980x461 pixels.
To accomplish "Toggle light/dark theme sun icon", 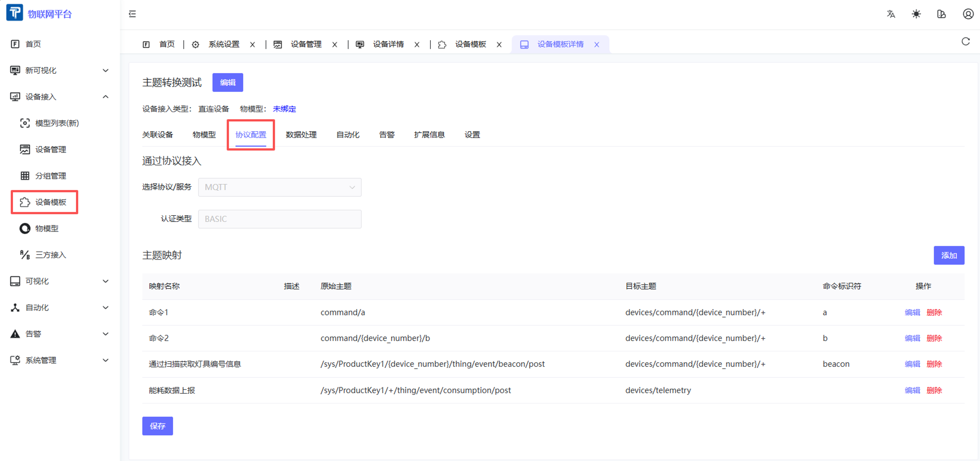I will (916, 14).
